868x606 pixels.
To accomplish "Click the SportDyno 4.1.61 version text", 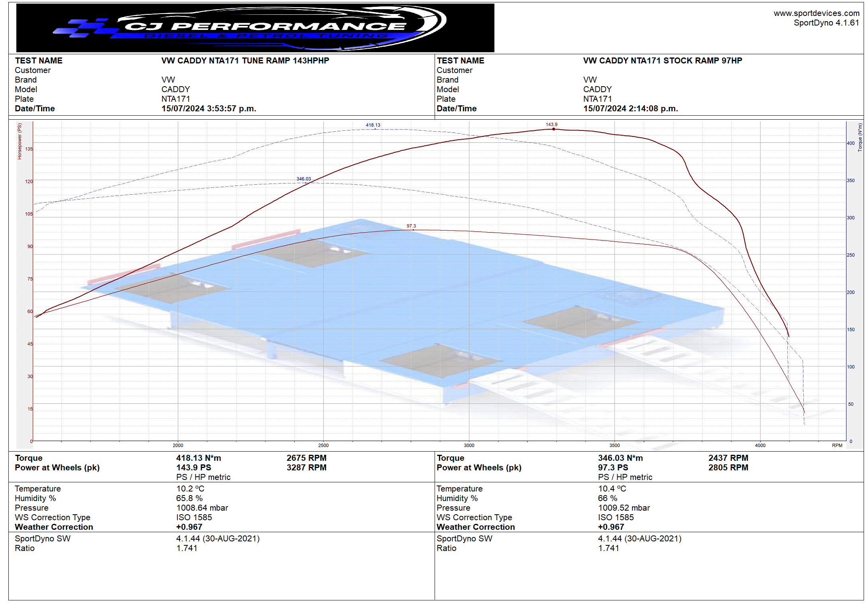I will point(826,23).
